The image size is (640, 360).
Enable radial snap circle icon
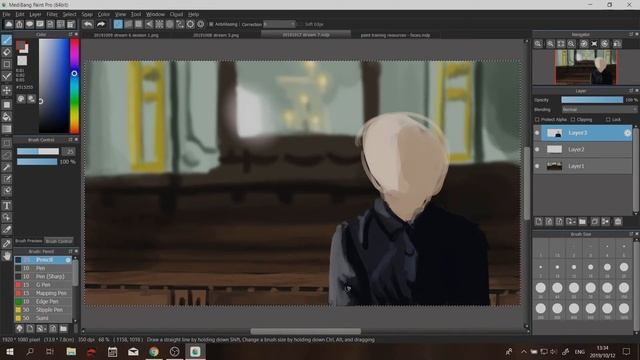point(190,24)
